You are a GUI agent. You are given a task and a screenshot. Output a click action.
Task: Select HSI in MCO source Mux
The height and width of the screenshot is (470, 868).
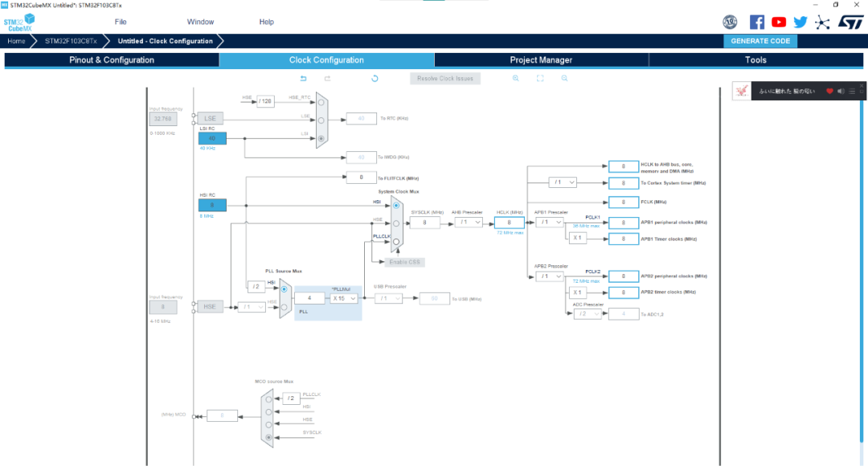[268, 412]
